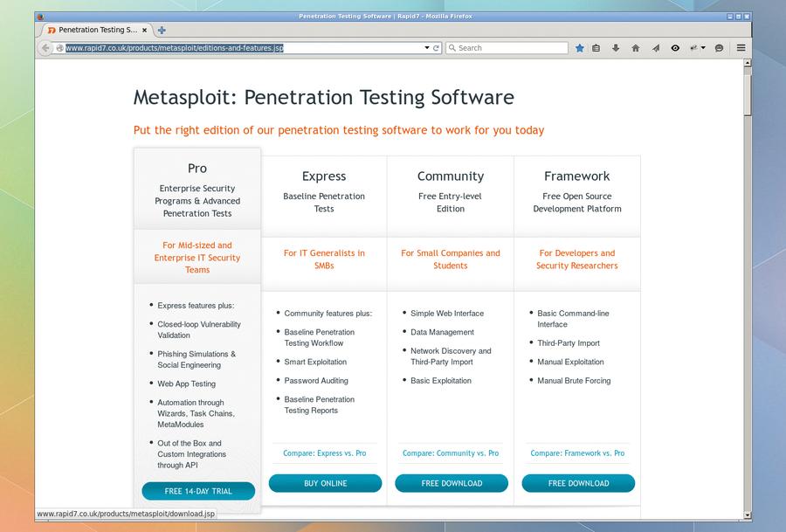Screen dimensions: 786x532
Task: Open the bookmarks list icon
Action: [x=596, y=48]
